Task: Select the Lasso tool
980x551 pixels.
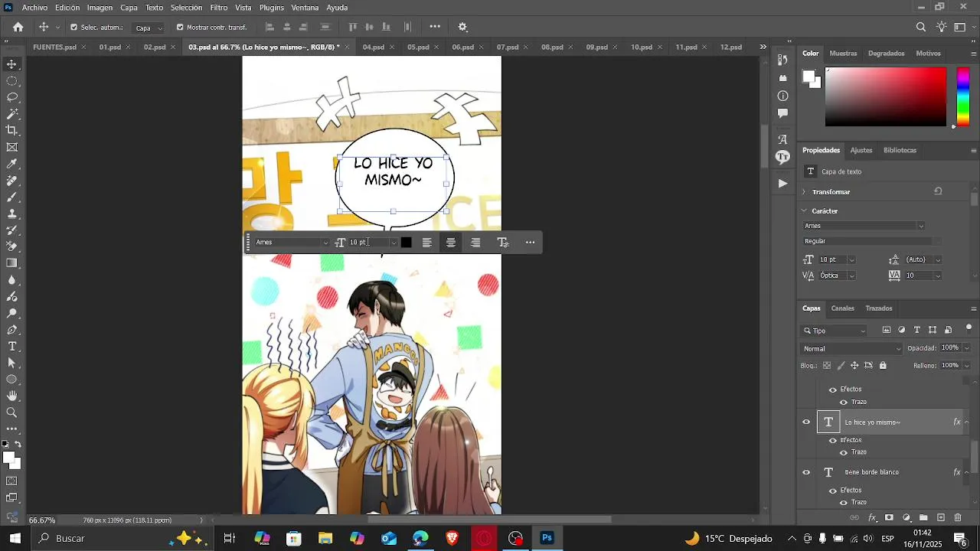Action: point(12,97)
